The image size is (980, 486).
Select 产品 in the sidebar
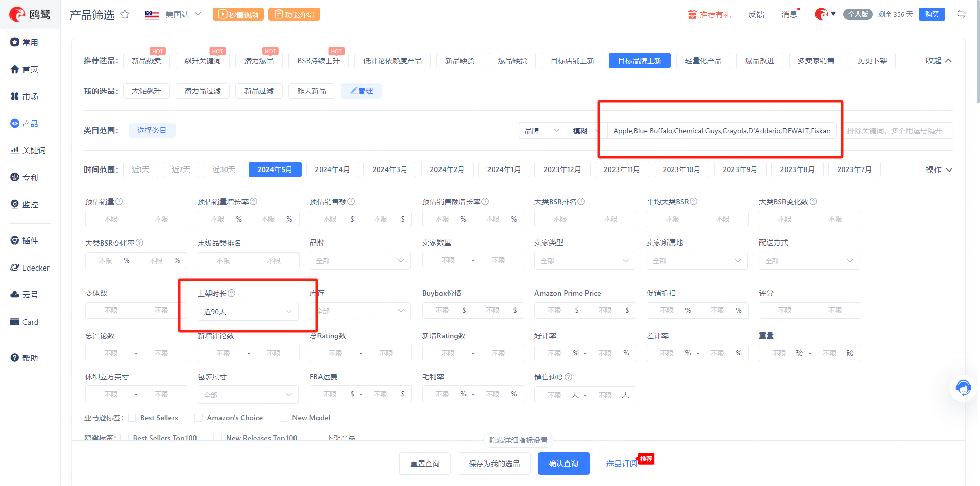tap(24, 124)
